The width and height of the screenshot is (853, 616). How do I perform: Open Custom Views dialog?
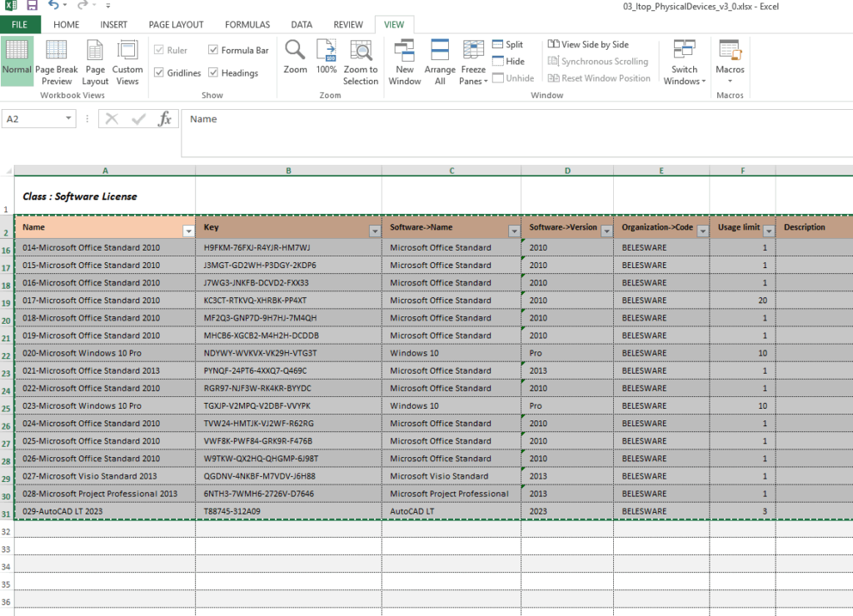click(x=127, y=62)
